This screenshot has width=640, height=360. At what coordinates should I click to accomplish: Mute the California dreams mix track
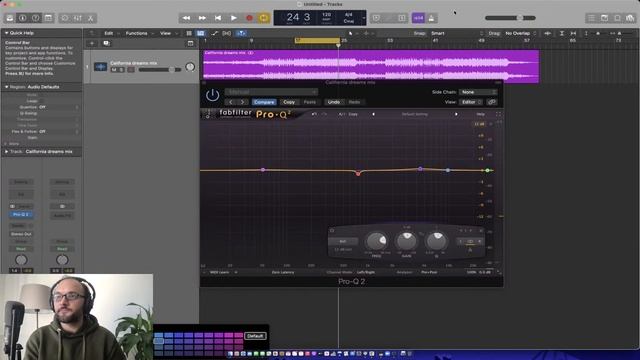[x=114, y=70]
